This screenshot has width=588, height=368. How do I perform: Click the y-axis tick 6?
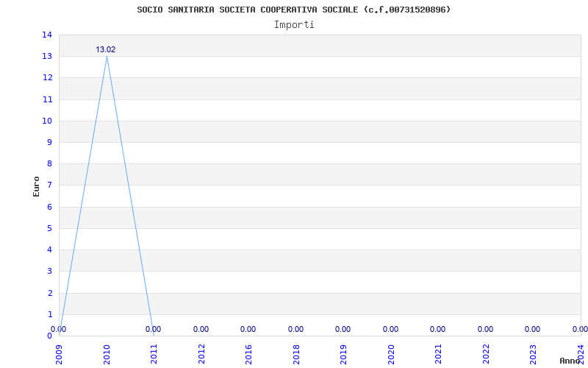click(50, 207)
